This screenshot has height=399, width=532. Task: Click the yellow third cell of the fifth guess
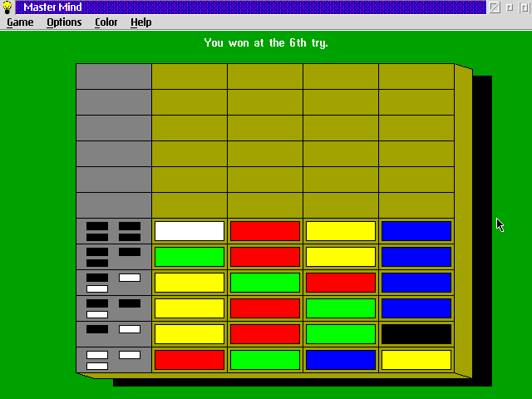tap(341, 257)
